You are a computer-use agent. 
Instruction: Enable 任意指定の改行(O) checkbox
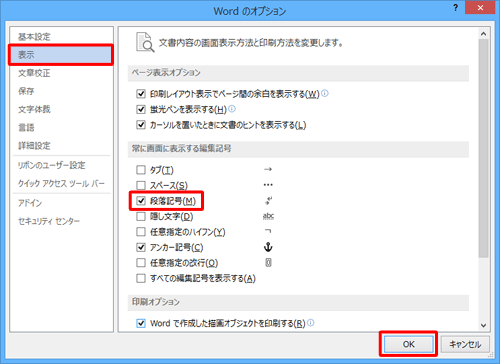tap(141, 263)
